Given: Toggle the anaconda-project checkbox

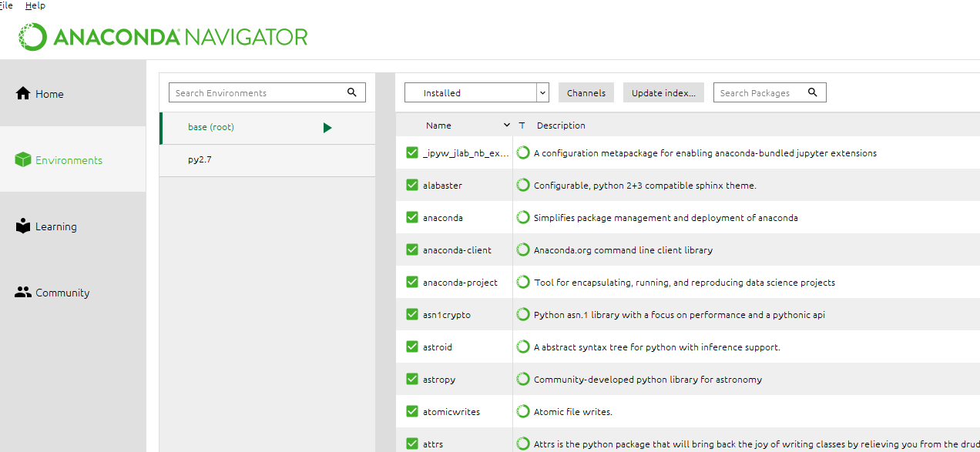Looking at the screenshot, I should pyautogui.click(x=412, y=282).
